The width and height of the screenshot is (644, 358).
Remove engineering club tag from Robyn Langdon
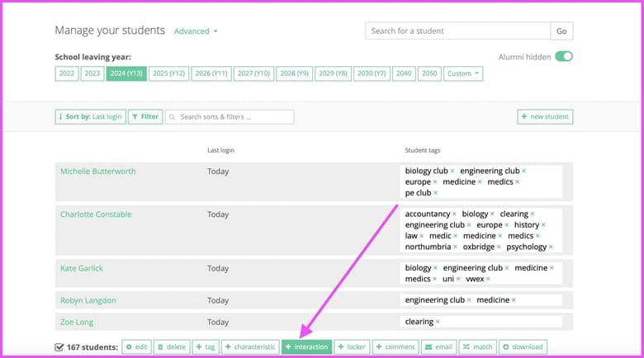[469, 300]
